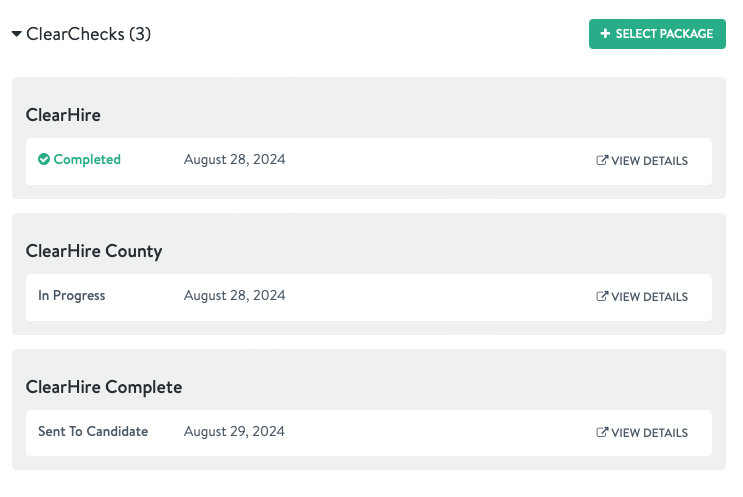Click the green Completed checkmark icon

click(x=44, y=159)
